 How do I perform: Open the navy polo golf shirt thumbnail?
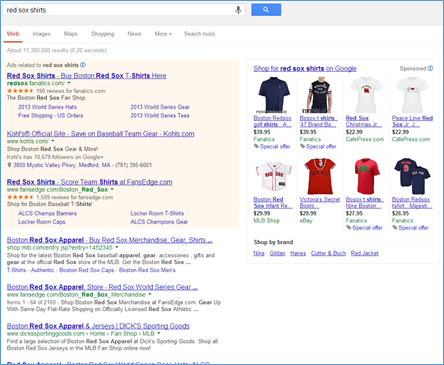click(273, 95)
